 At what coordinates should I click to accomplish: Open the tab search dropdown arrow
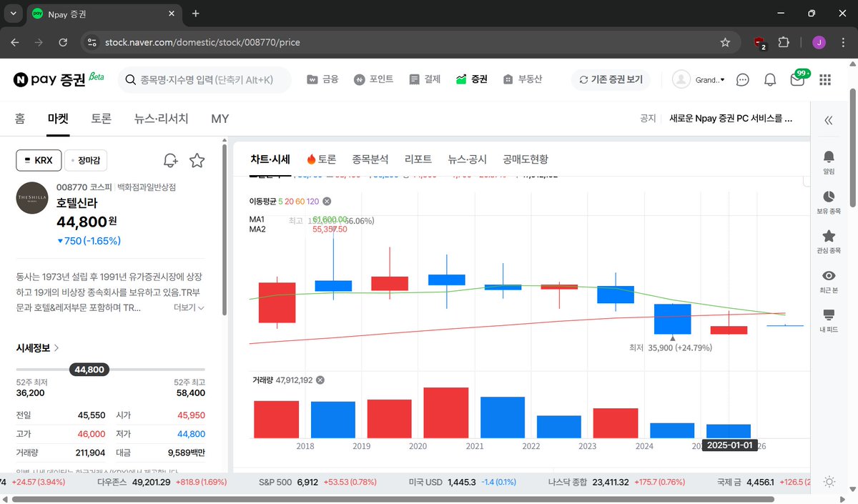14,14
